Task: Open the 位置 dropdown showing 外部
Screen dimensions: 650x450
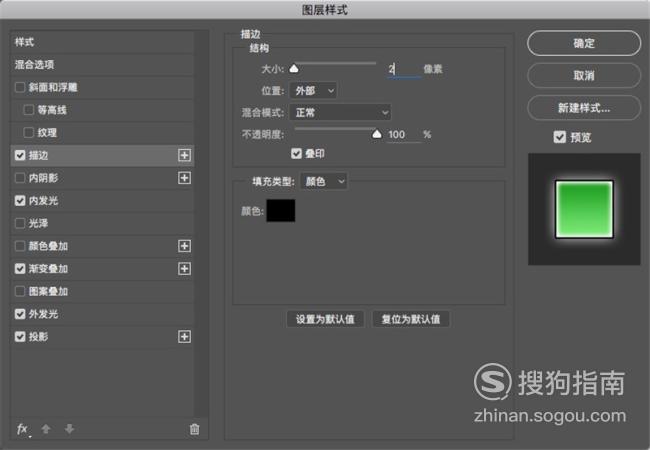Action: coord(313,91)
